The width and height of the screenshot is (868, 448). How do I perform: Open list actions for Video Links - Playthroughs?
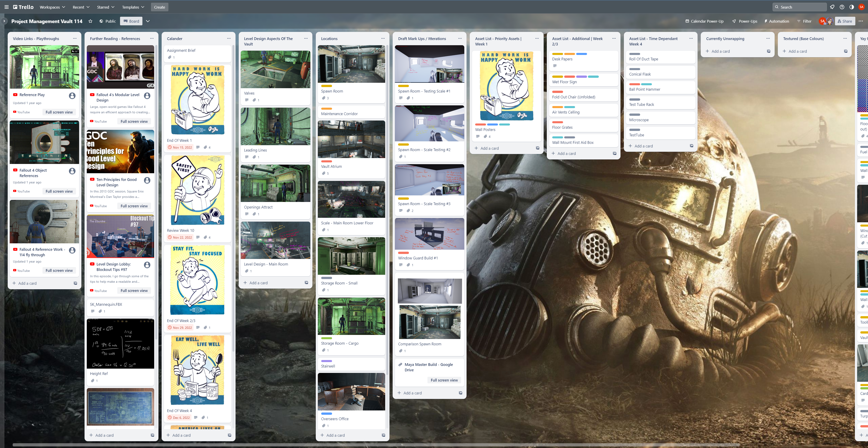(x=75, y=38)
